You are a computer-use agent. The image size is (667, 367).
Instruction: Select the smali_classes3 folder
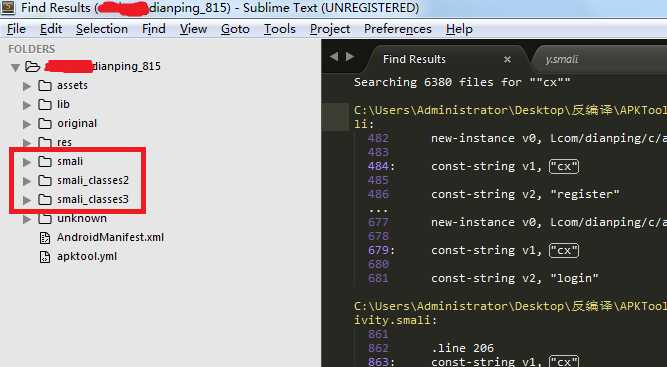92,199
